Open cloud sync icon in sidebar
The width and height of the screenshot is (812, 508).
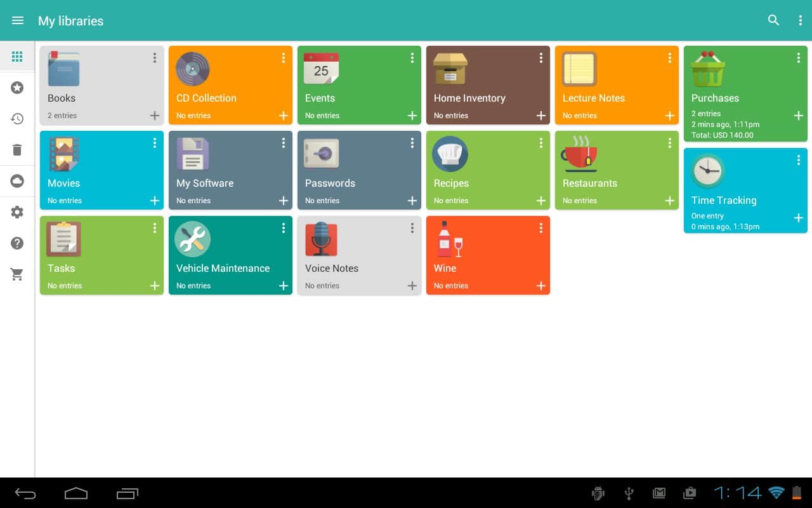pos(17,182)
